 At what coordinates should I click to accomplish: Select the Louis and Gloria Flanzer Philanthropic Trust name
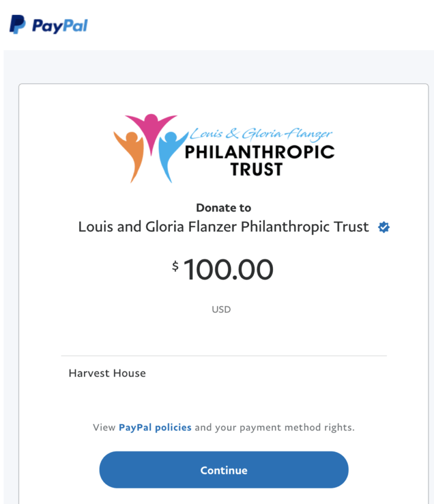click(x=223, y=227)
